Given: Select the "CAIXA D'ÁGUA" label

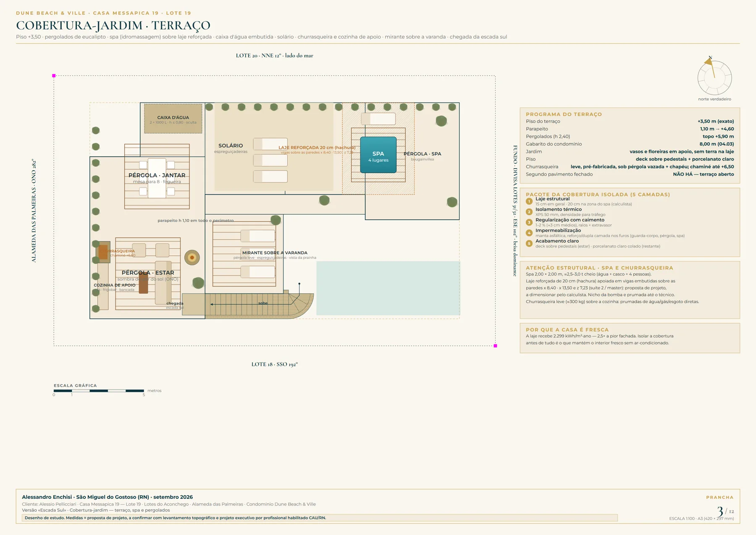Looking at the screenshot, I should click(173, 118).
